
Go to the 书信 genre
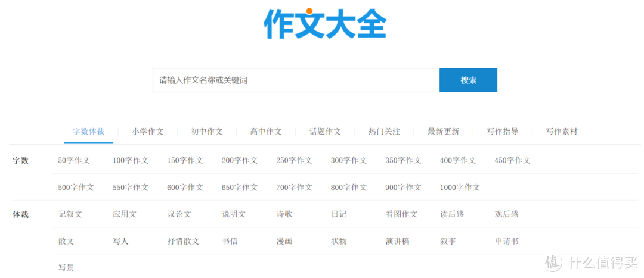(230, 241)
